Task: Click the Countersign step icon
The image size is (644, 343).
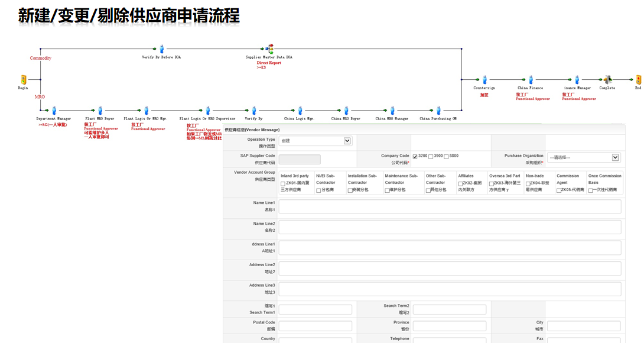Action: coord(484,79)
